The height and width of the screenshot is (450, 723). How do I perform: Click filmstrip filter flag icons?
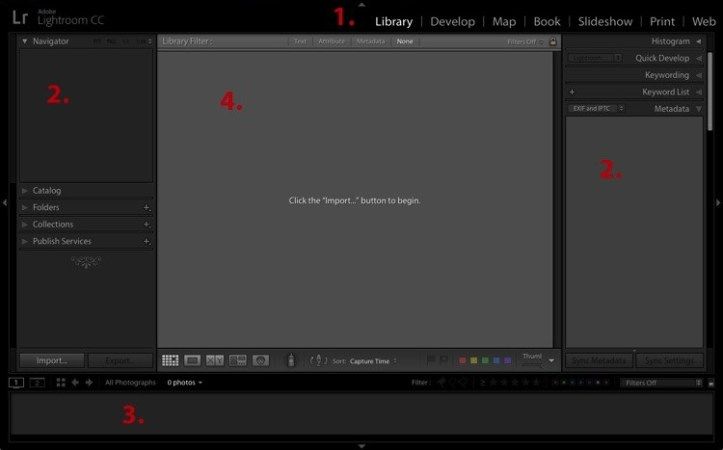[x=453, y=382]
